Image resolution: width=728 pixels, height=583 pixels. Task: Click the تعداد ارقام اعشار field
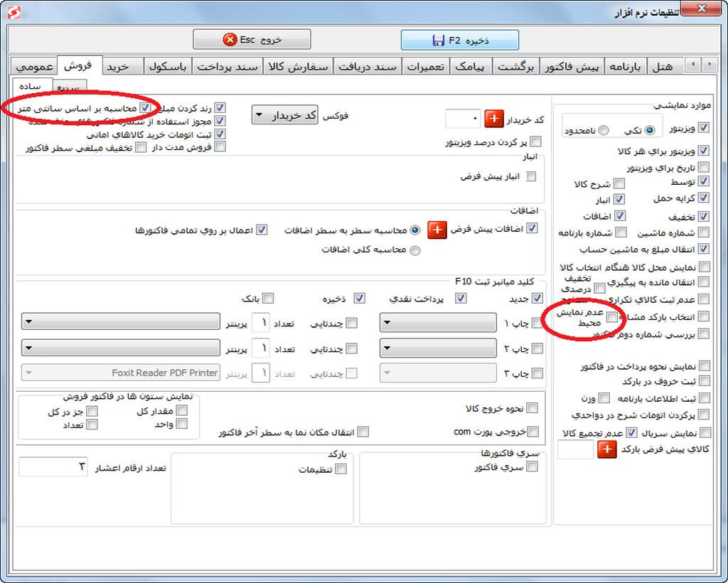53,466
